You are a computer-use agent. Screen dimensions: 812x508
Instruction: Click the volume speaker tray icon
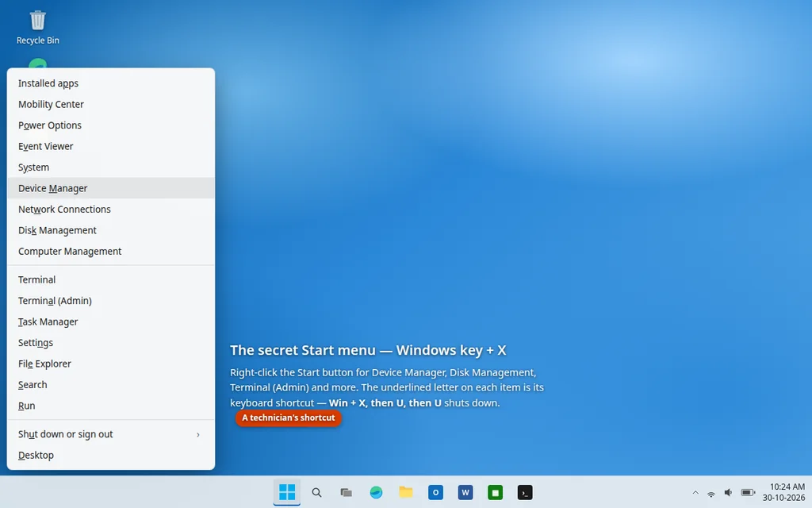[728, 493]
